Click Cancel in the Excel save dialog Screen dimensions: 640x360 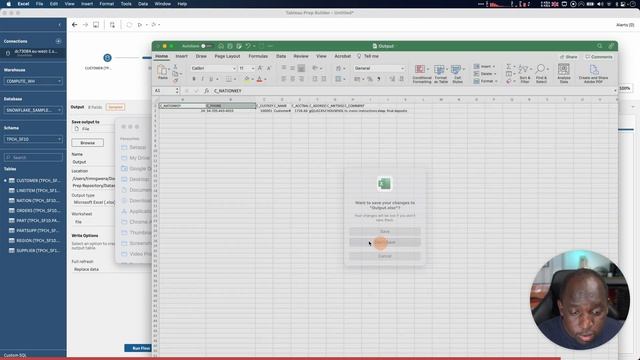tap(384, 256)
